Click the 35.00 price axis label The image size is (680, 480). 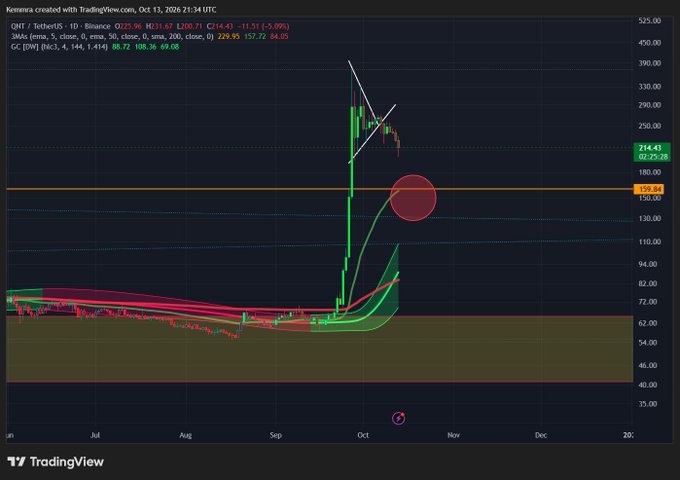pyautogui.click(x=648, y=404)
